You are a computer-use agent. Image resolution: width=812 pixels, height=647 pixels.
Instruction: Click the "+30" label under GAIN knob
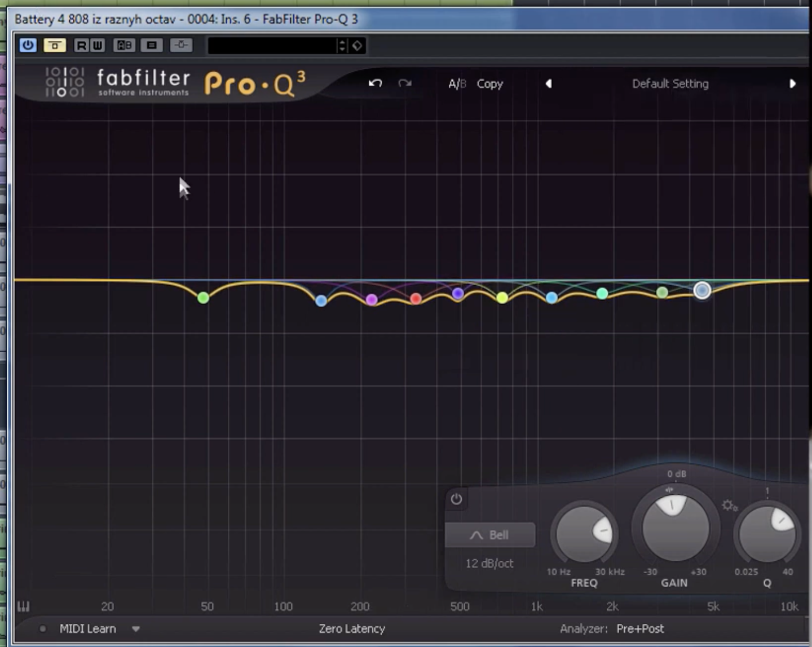click(699, 571)
